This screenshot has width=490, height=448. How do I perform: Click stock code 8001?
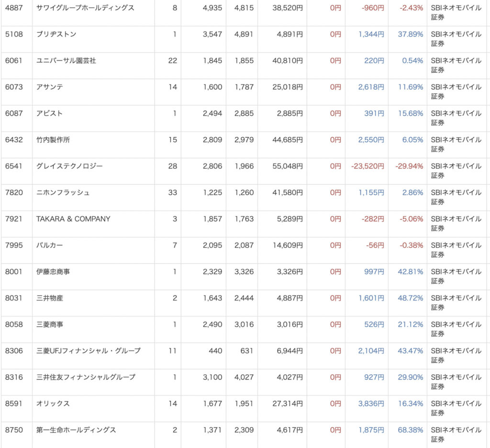(14, 272)
